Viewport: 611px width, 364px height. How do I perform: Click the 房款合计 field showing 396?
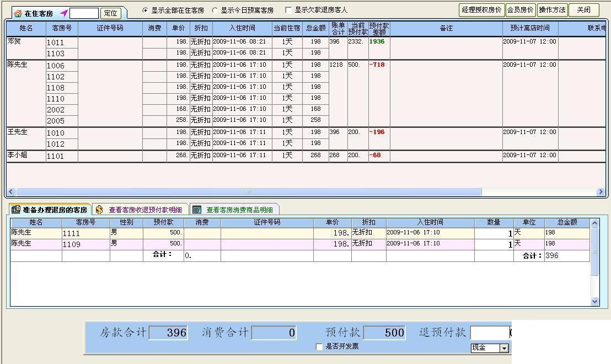pyautogui.click(x=168, y=333)
